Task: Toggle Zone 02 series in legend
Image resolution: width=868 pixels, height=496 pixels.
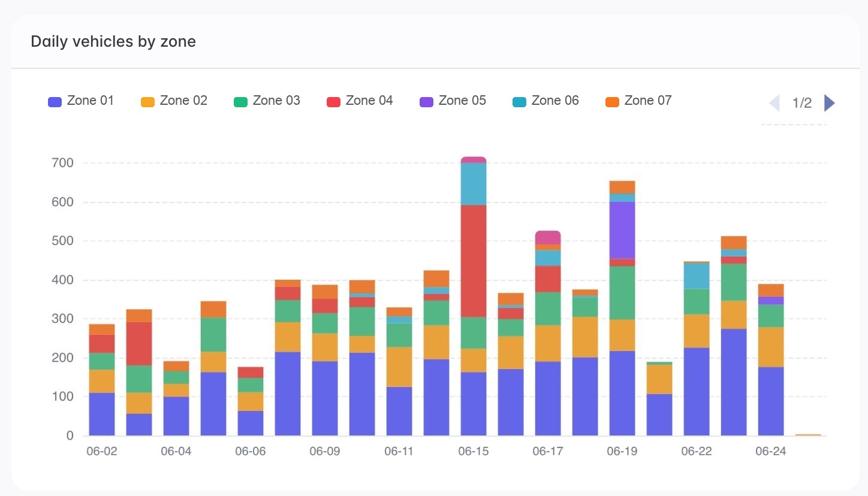Action: pos(174,101)
